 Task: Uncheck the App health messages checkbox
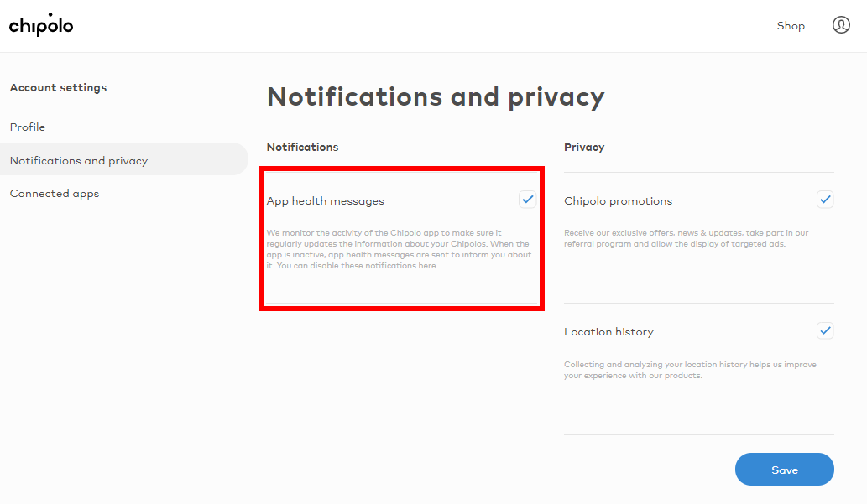[527, 199]
